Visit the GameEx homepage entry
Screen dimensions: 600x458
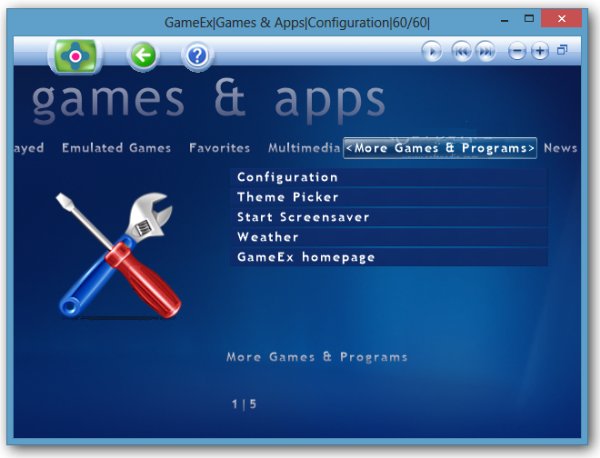[x=388, y=257]
